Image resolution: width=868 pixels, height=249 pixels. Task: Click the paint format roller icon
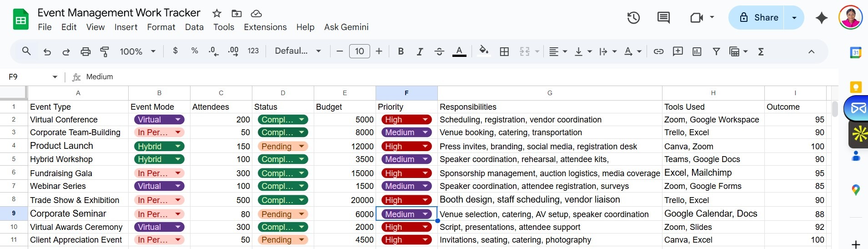[x=105, y=51]
